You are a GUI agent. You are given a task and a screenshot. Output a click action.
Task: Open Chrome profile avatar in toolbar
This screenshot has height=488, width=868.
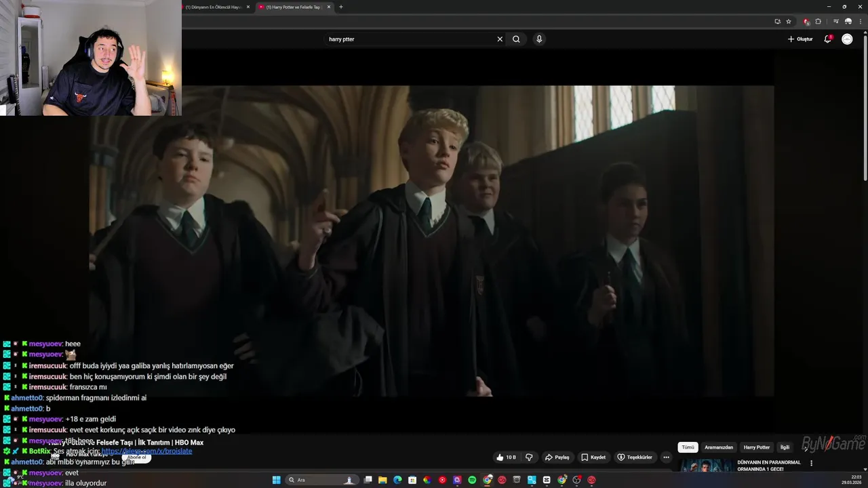tap(848, 21)
